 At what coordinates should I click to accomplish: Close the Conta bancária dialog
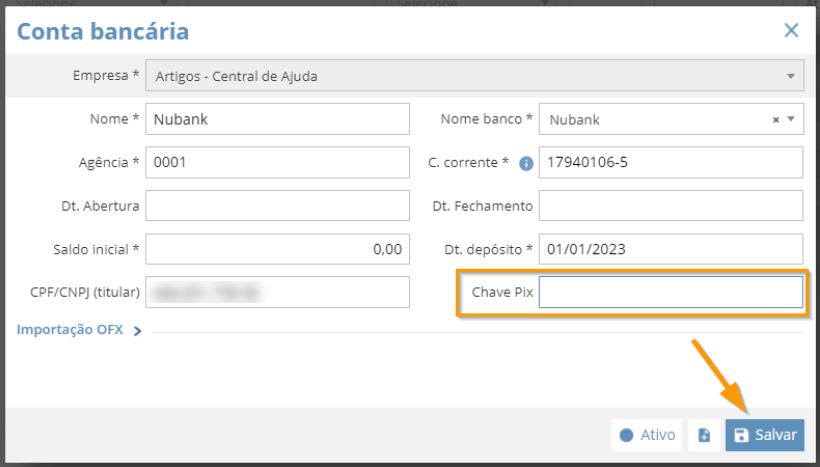coord(791,30)
